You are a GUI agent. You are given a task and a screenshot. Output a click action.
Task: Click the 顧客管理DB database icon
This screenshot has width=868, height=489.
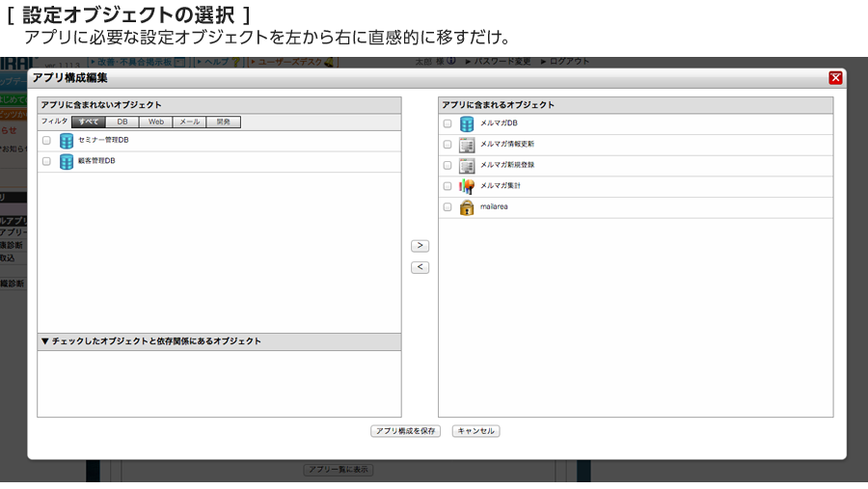click(67, 162)
